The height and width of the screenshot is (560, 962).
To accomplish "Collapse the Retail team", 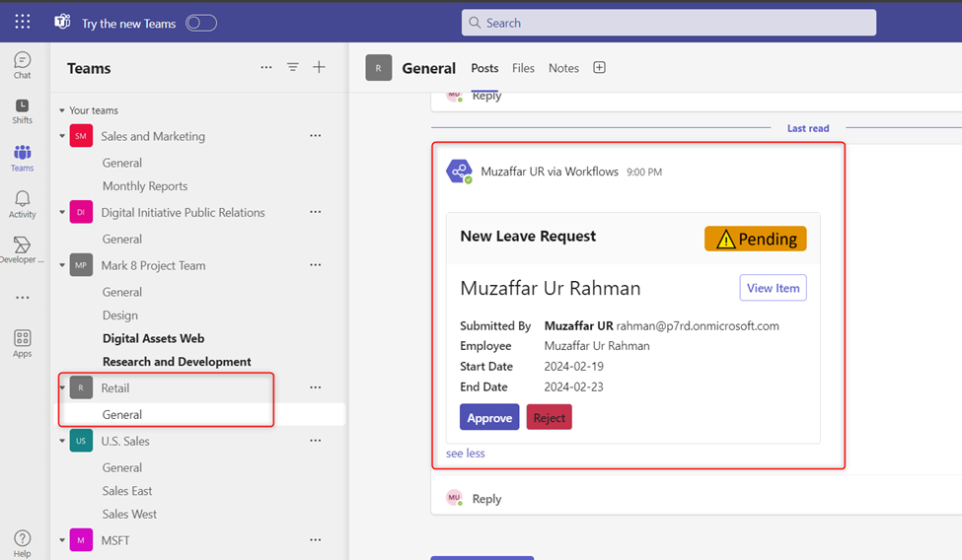I will point(62,387).
